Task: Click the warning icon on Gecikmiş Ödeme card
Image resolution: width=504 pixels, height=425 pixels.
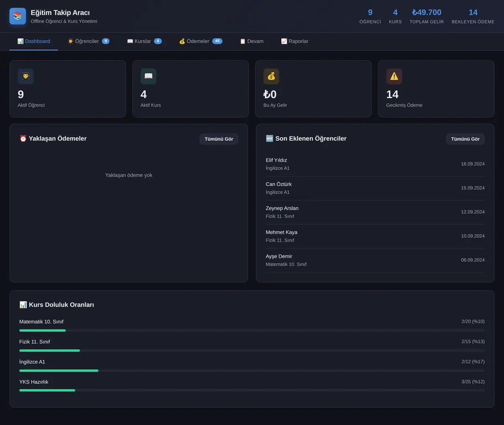Action: (x=394, y=76)
